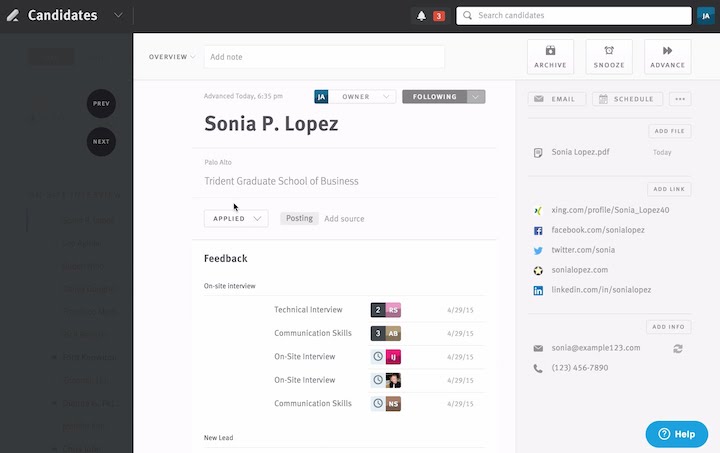Snooze this candidate profile

tap(608, 57)
